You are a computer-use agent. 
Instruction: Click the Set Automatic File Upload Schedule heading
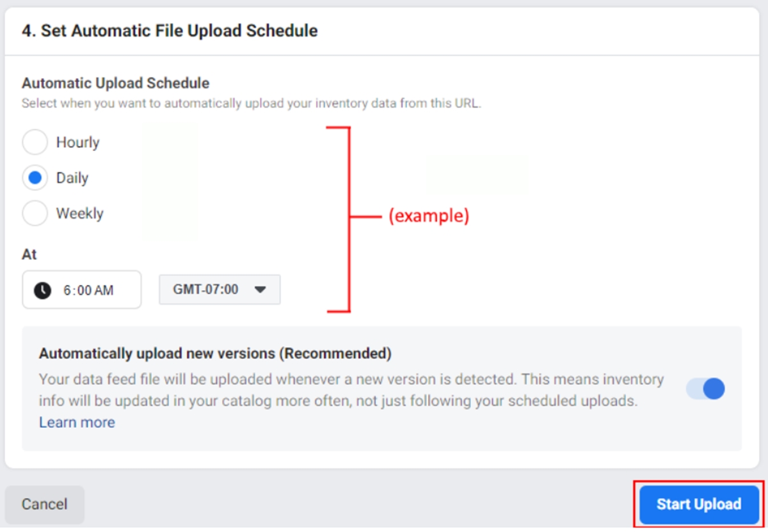point(170,31)
